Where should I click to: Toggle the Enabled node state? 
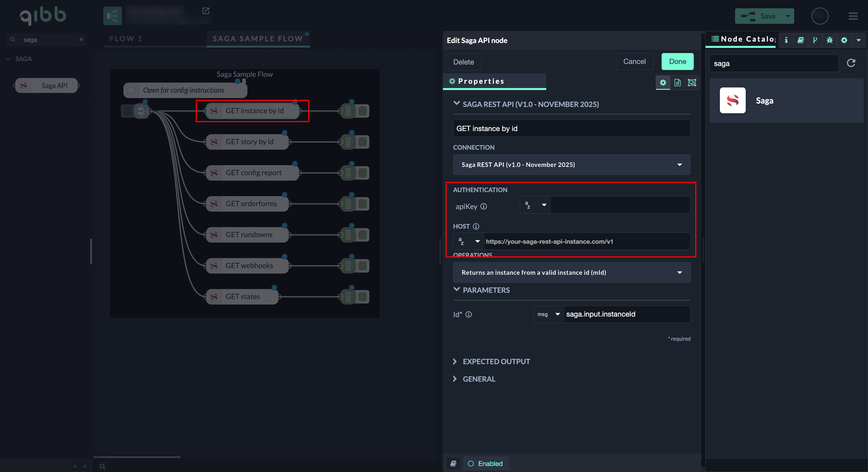click(486, 464)
